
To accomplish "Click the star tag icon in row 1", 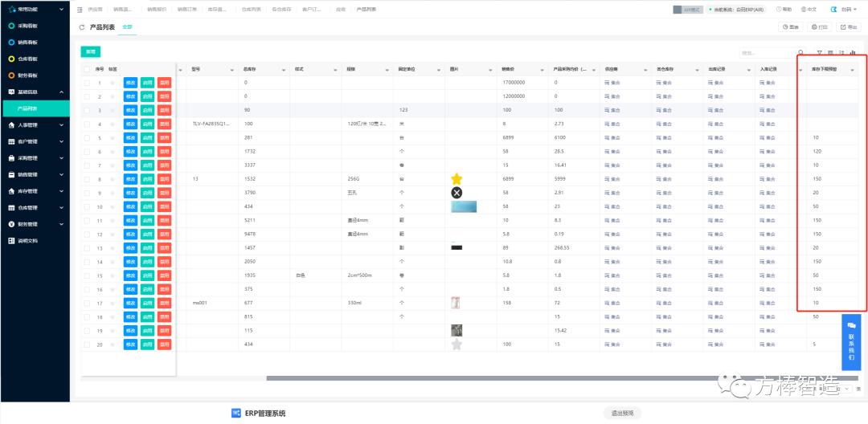I will click(113, 83).
